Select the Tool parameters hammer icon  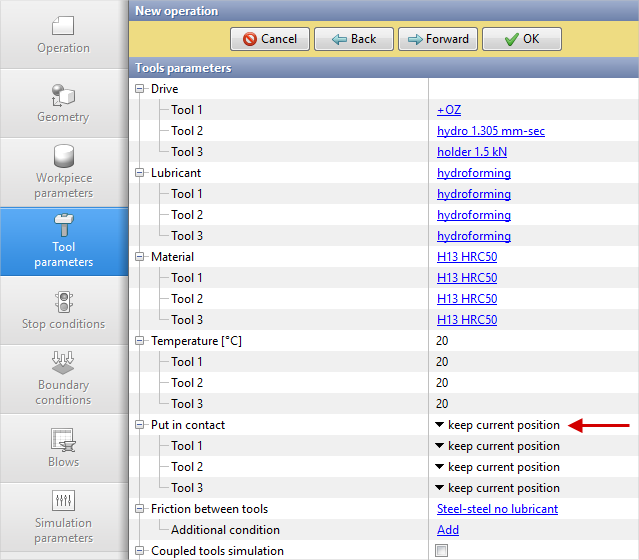click(x=63, y=225)
